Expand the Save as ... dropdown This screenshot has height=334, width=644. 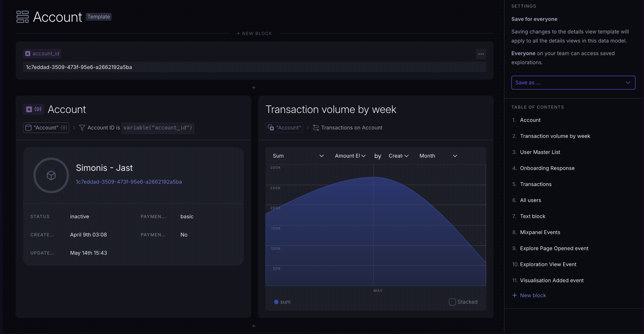[x=573, y=82]
